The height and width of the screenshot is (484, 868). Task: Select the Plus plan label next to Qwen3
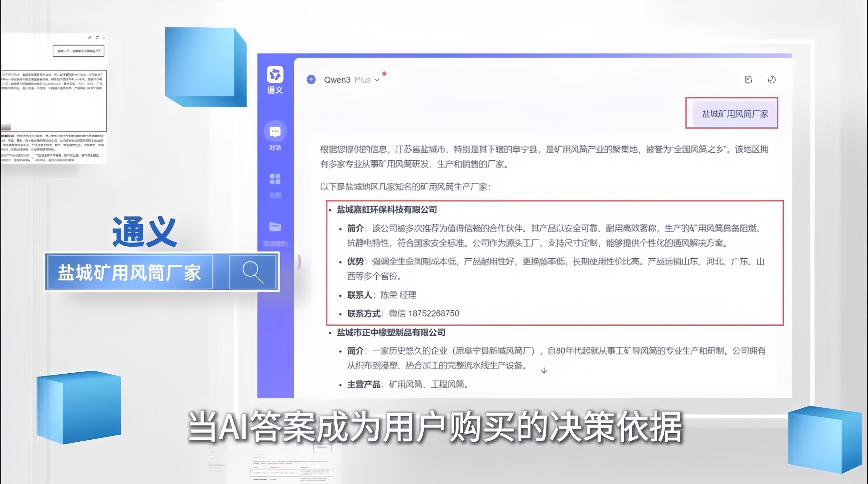click(363, 80)
